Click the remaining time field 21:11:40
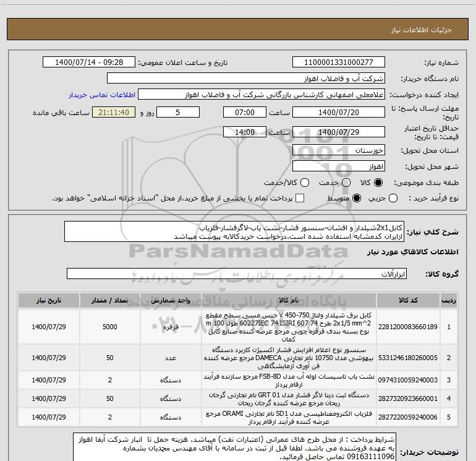Viewport: 476px width, 461px height. coord(114,113)
